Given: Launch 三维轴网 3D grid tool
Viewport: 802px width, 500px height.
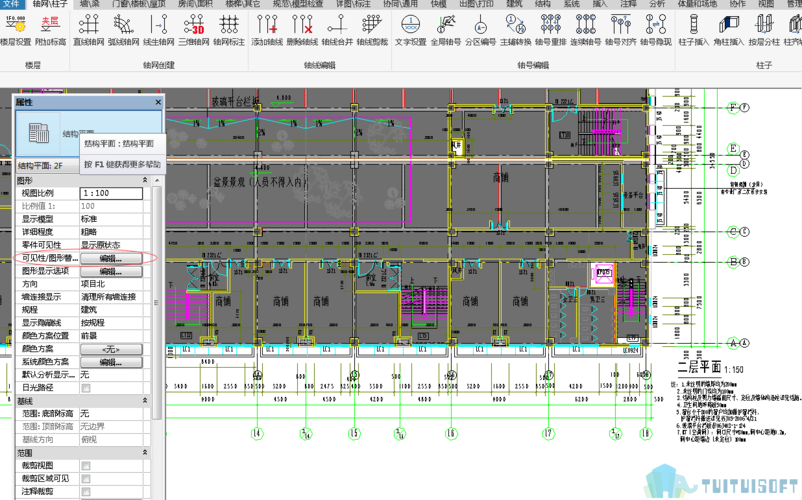Looking at the screenshot, I should (x=194, y=31).
